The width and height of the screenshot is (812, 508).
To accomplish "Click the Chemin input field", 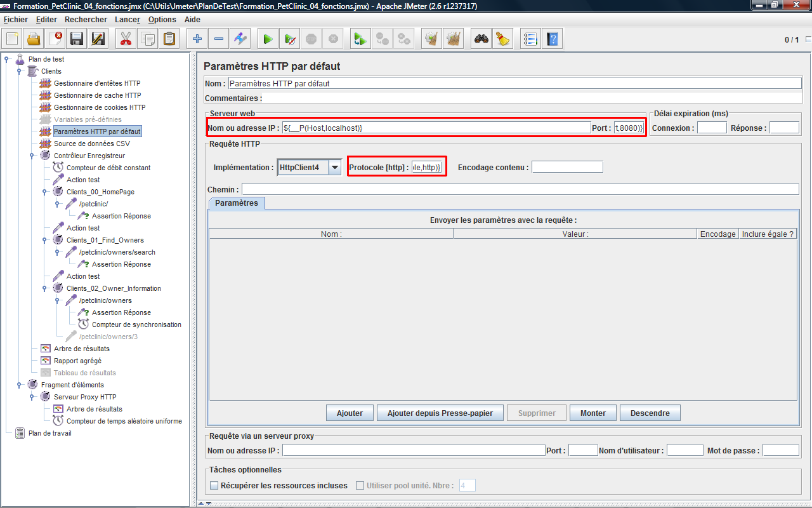I will [520, 189].
